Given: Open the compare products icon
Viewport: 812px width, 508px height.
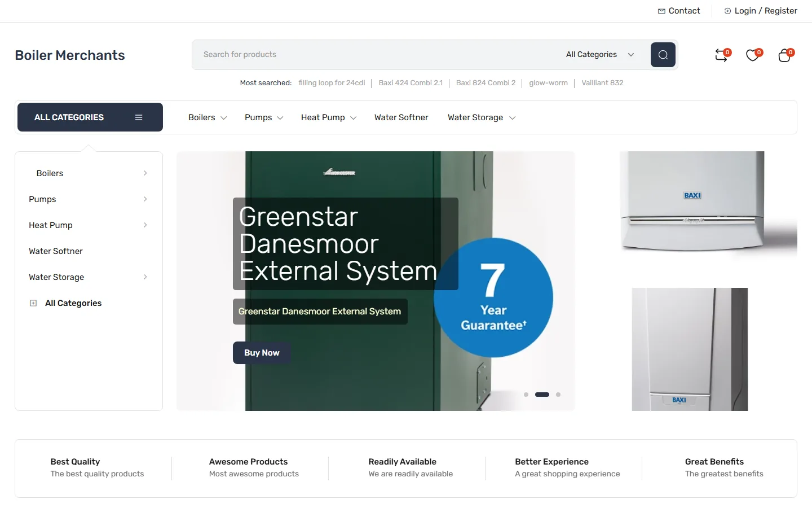Looking at the screenshot, I should pyautogui.click(x=721, y=55).
